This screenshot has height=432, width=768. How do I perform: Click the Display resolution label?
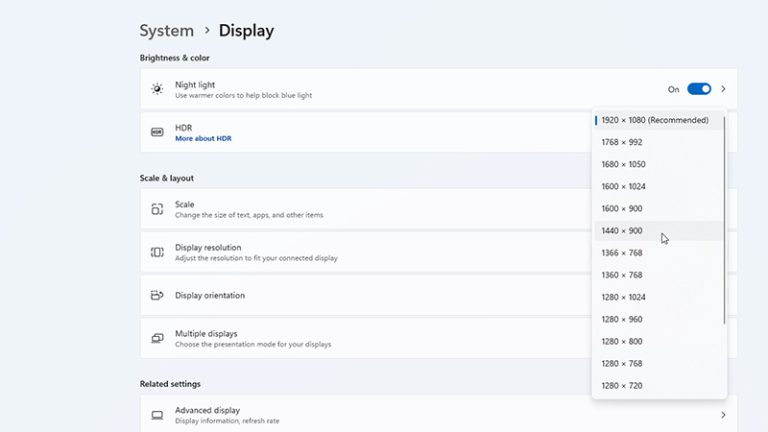coord(208,247)
